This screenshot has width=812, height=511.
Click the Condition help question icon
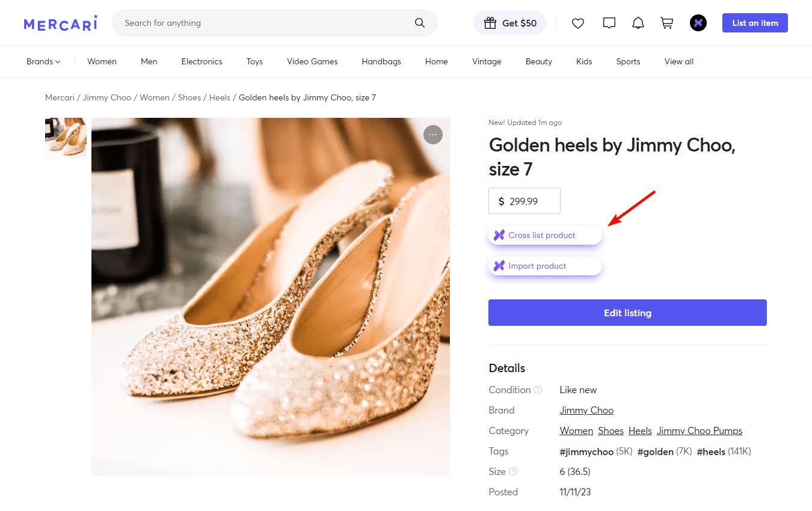[538, 390]
